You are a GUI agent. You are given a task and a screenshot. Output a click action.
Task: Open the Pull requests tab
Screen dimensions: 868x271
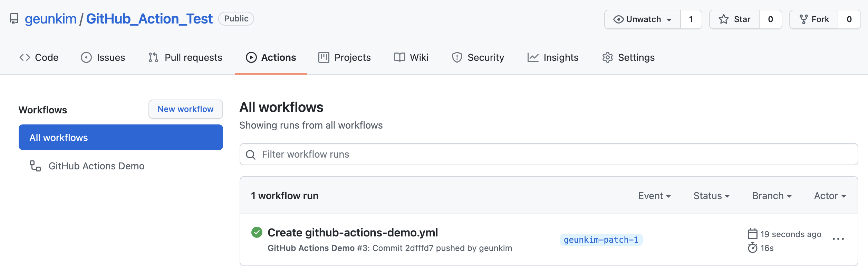[185, 57]
